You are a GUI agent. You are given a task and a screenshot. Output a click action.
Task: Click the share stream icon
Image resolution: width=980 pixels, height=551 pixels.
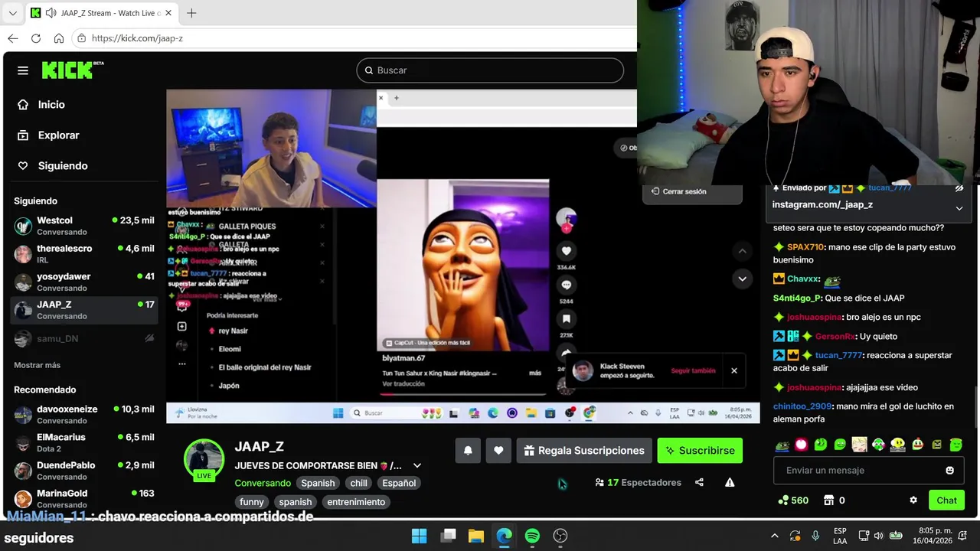coord(699,483)
